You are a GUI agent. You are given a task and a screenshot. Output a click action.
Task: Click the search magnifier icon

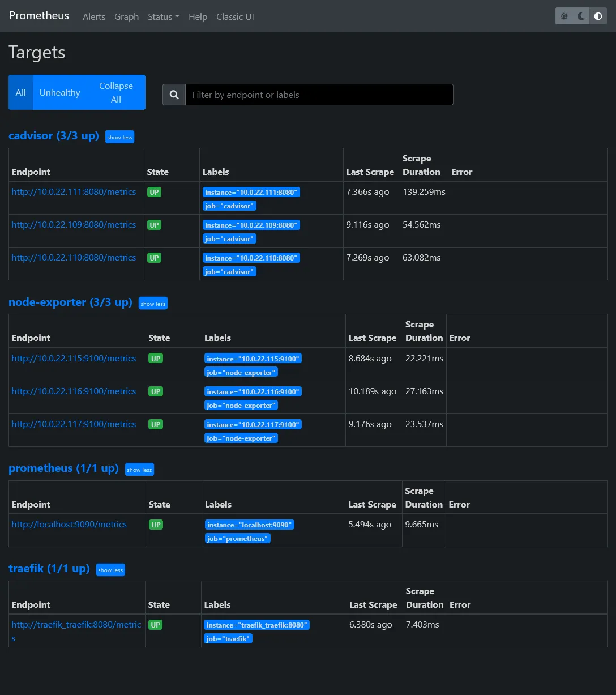[174, 95]
